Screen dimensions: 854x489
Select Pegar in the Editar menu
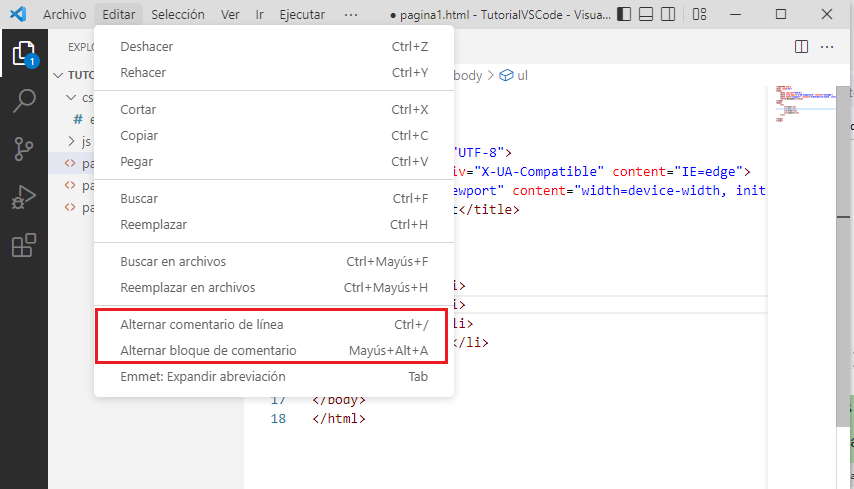(274, 162)
